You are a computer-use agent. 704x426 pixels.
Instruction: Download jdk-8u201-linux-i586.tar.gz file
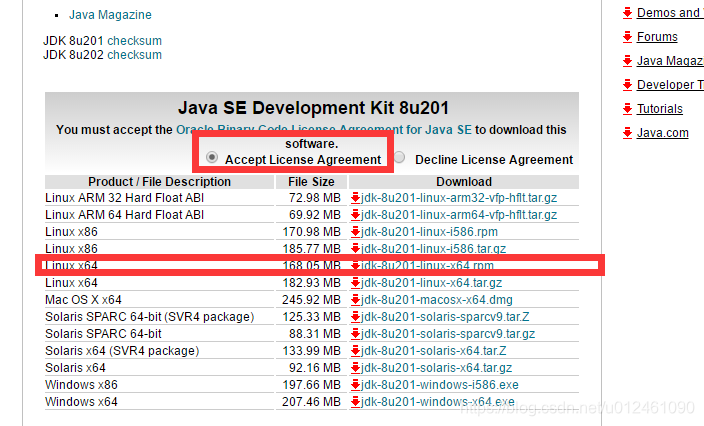tap(433, 249)
